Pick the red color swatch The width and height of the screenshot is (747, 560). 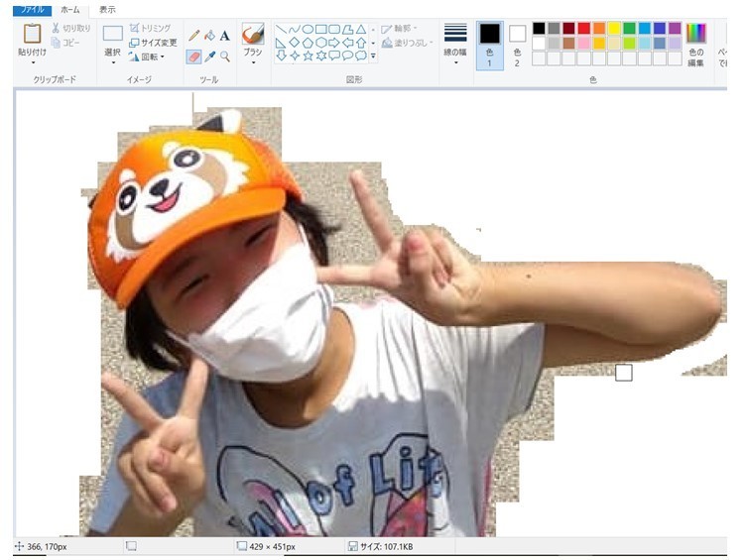(584, 29)
